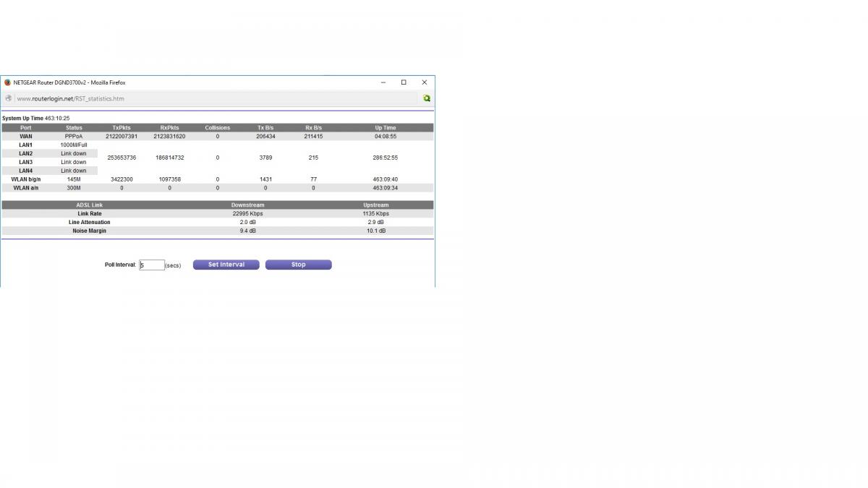
Task: Click upstream rate 1135 Kbps
Action: 376,214
